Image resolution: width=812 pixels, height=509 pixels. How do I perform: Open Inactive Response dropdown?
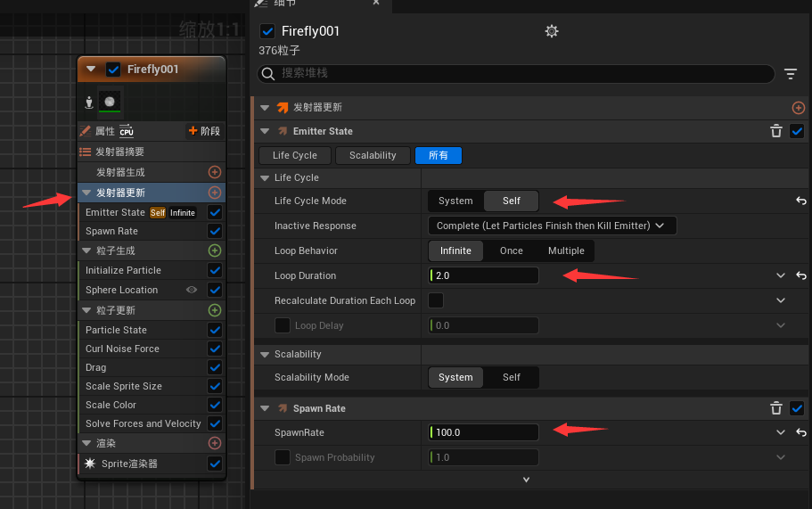click(552, 226)
